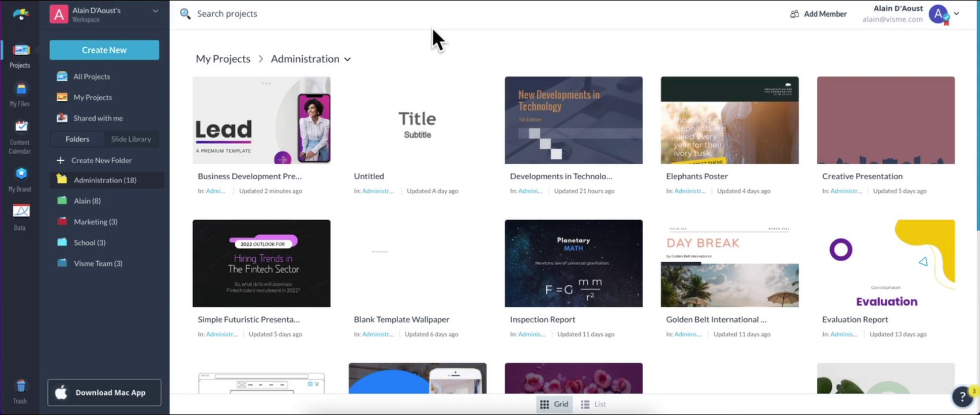Open the Projects sidebar section
The image size is (980, 415).
20,56
